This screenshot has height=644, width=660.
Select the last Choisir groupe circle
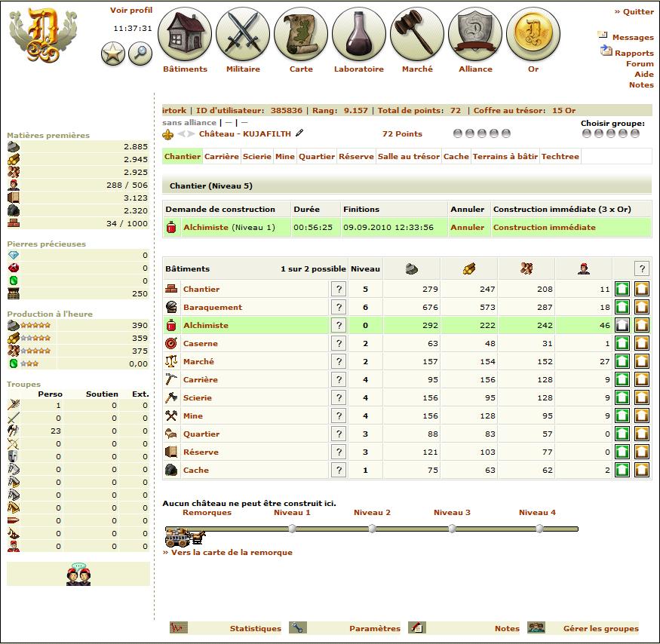[635, 133]
